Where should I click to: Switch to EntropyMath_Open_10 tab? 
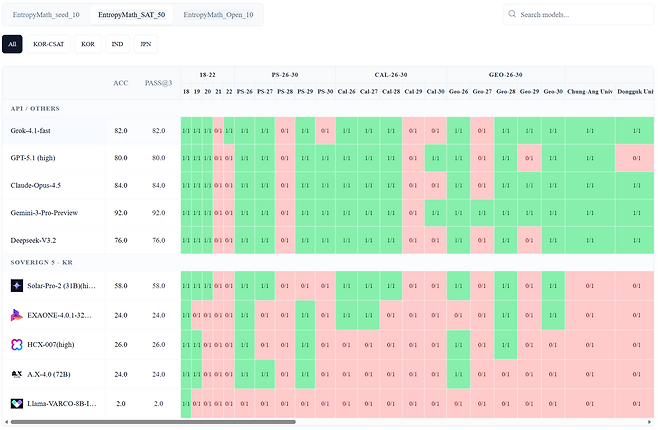[x=218, y=15]
